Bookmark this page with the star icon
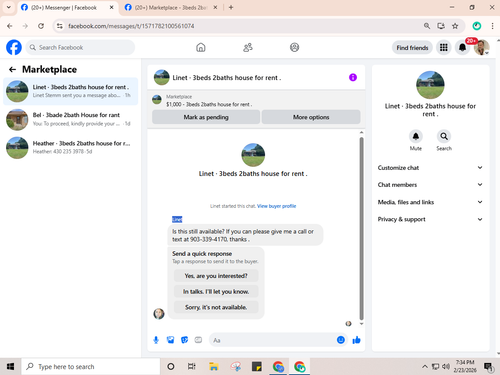The width and height of the screenshot is (500, 375). (455, 26)
